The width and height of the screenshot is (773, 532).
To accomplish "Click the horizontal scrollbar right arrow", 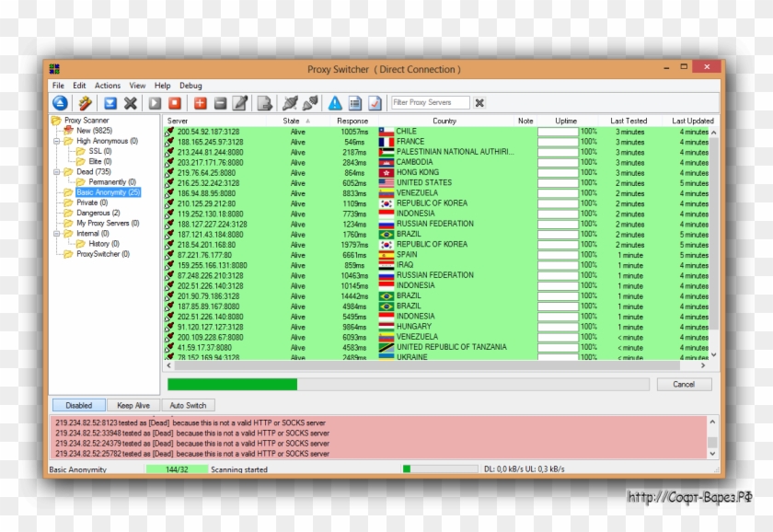I will (703, 365).
